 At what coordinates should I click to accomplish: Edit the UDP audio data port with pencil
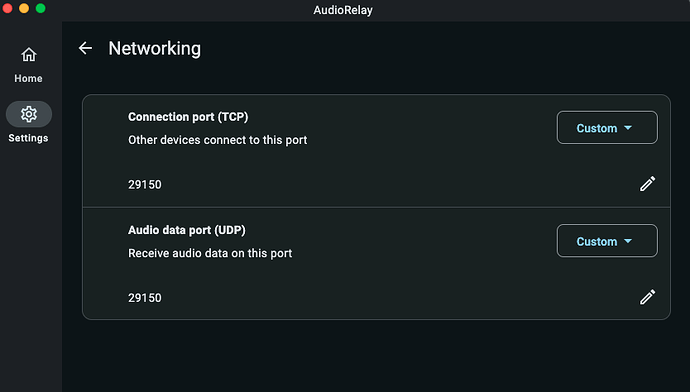tap(647, 297)
